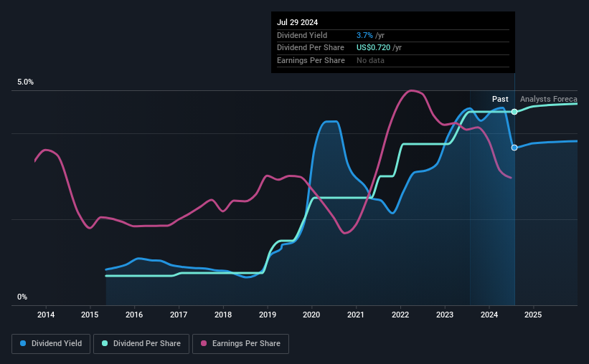
Task: Click the 2018 x-axis label
Action: pyautogui.click(x=223, y=315)
